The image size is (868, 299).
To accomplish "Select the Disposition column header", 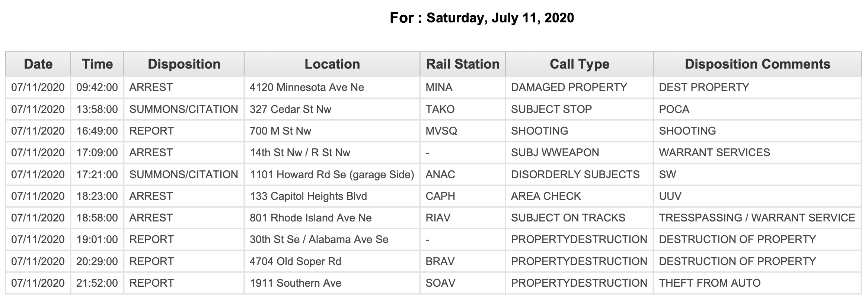I will [184, 64].
